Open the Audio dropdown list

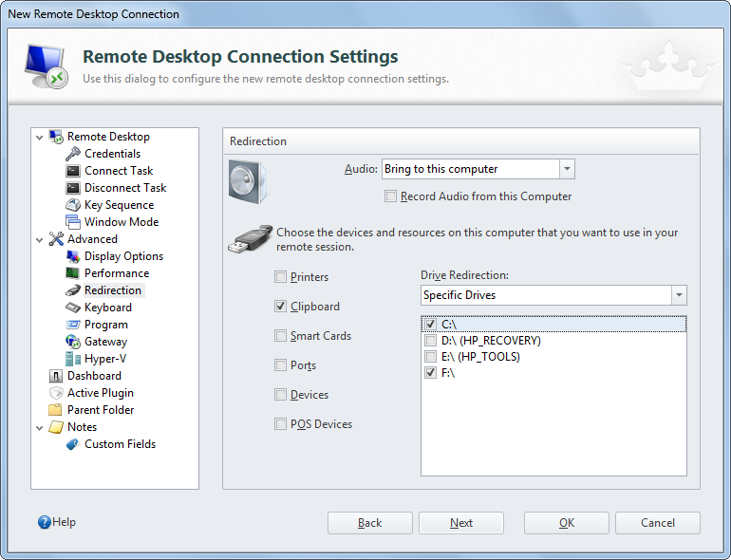(567, 170)
